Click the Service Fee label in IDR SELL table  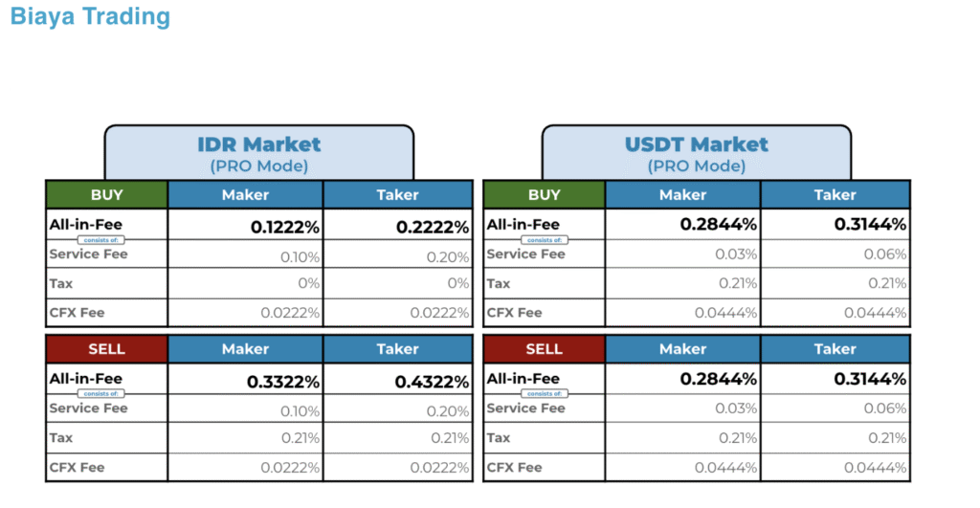pyautogui.click(x=88, y=409)
